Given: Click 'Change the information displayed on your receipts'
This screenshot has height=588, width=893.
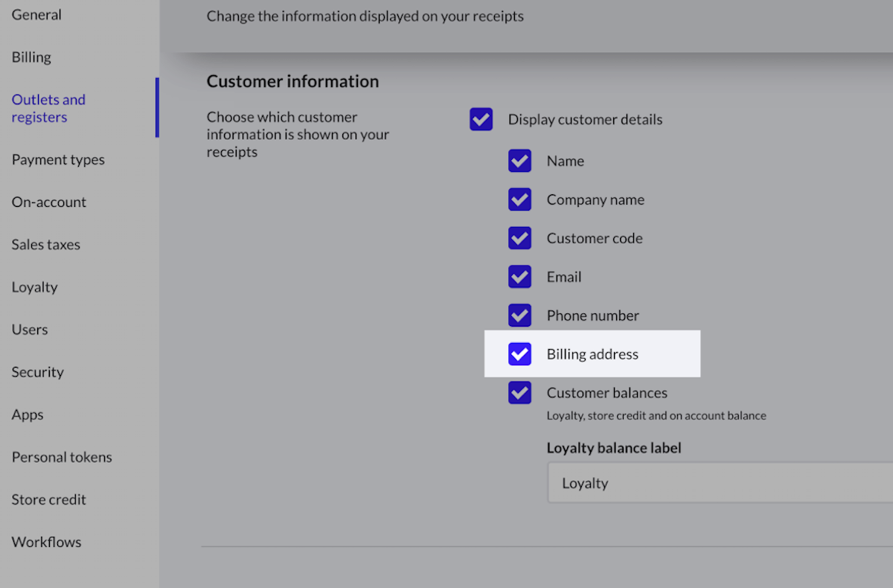Looking at the screenshot, I should click(365, 16).
